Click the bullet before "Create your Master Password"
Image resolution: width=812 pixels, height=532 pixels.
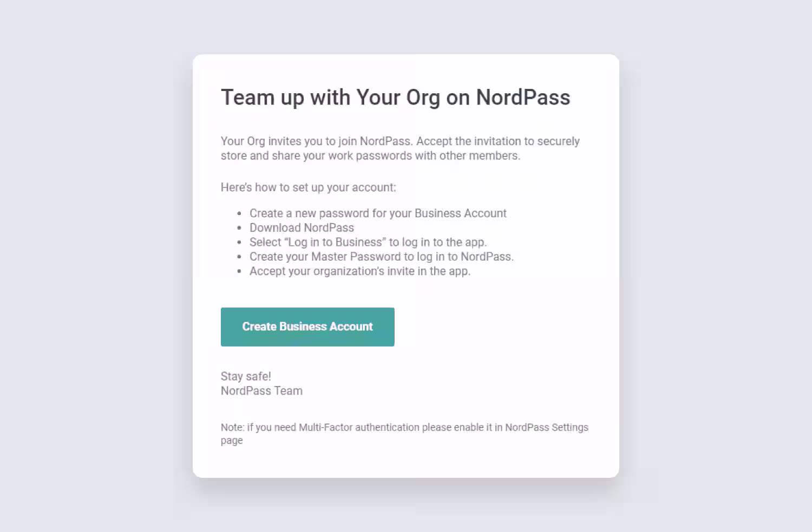[x=239, y=257]
